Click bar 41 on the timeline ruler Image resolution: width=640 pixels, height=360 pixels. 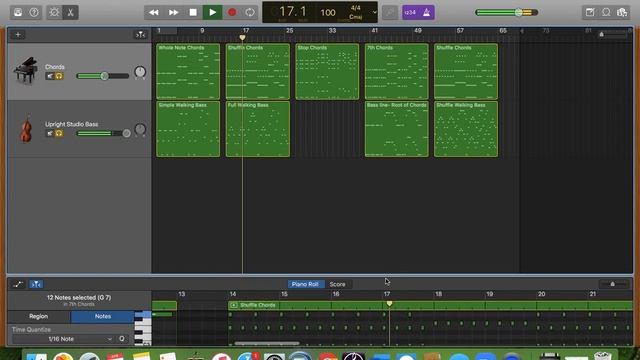pos(375,31)
